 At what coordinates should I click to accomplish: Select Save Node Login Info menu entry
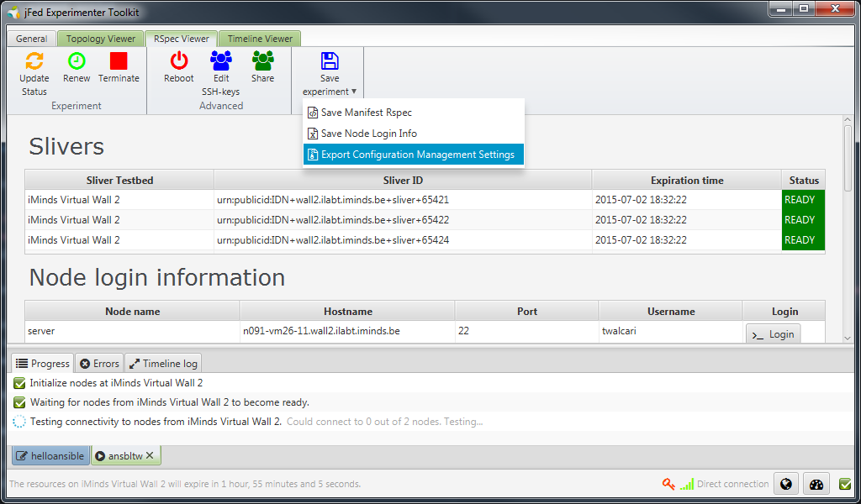414,134
